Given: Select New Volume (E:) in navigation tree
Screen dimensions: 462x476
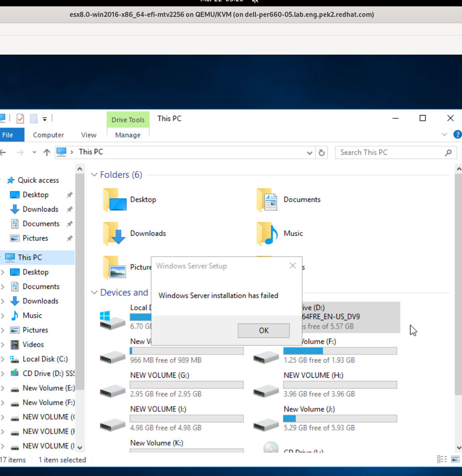Looking at the screenshot, I should point(49,388).
